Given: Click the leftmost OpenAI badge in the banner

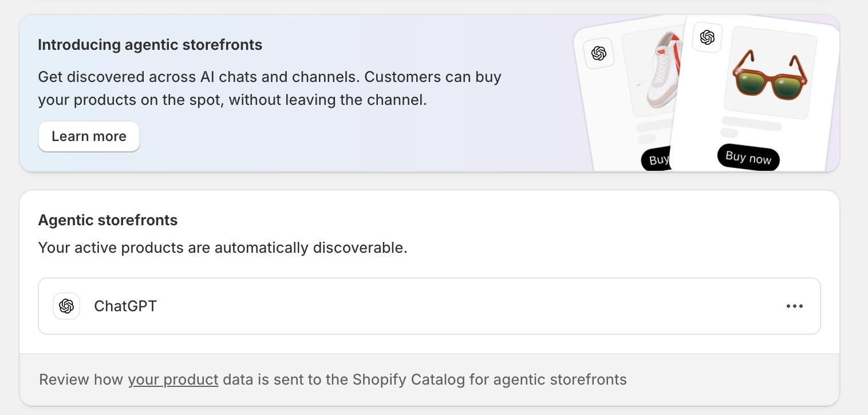Looking at the screenshot, I should coord(599,53).
